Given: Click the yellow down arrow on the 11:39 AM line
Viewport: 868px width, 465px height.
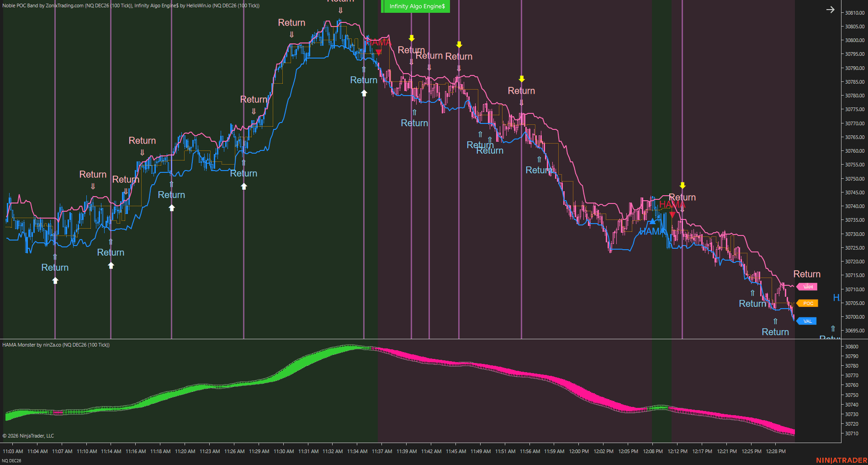Looking at the screenshot, I should click(411, 38).
